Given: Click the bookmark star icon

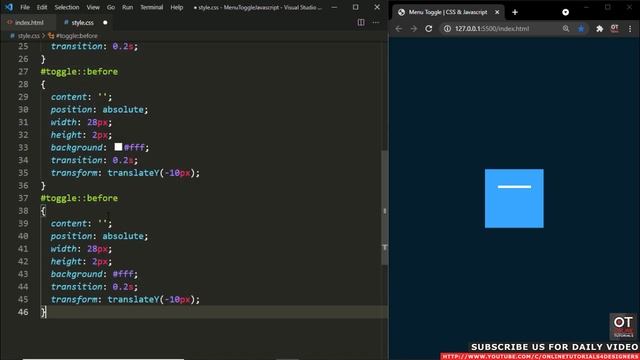Looking at the screenshot, I should pos(581,29).
